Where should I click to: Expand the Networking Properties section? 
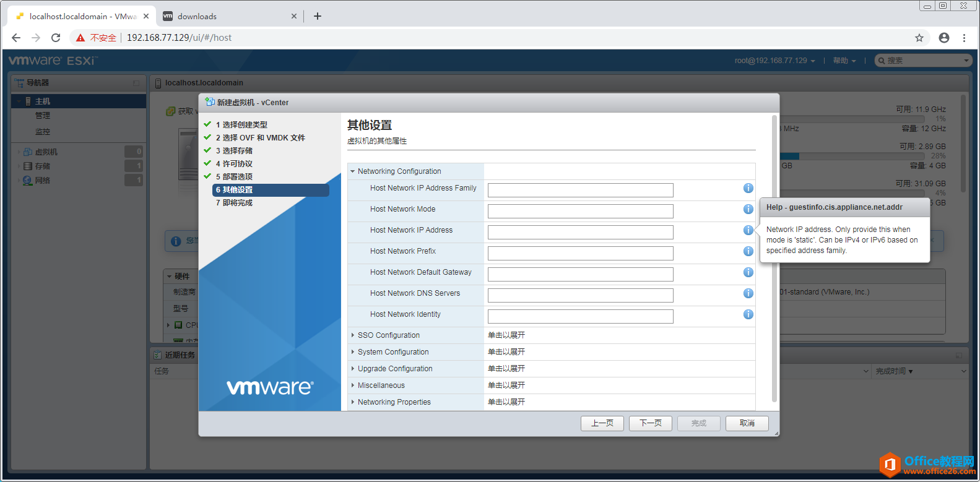click(x=352, y=402)
